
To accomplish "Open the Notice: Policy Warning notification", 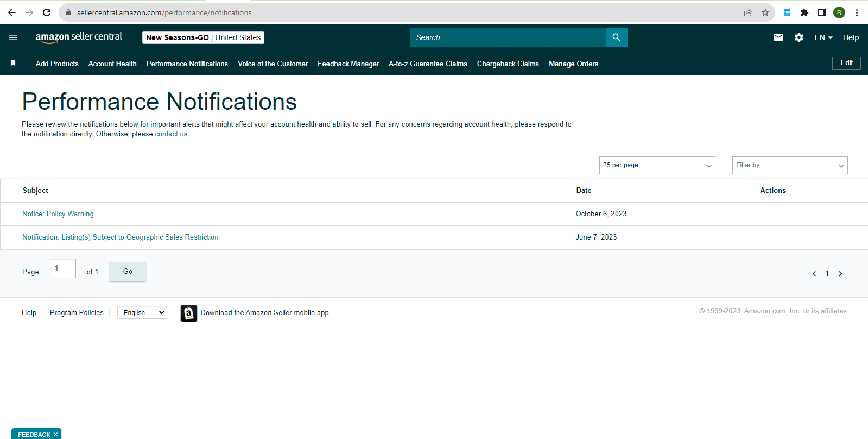I will (58, 214).
